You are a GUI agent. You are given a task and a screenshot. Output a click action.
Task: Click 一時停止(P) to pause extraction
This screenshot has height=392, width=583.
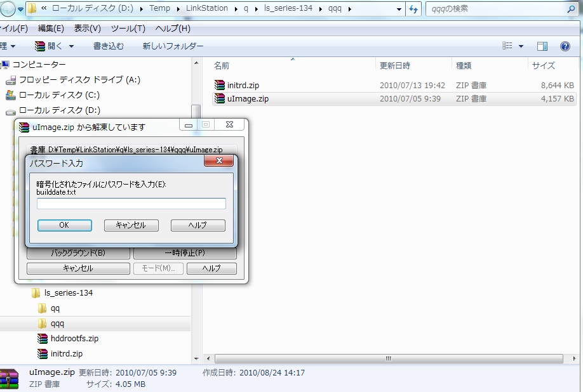185,253
